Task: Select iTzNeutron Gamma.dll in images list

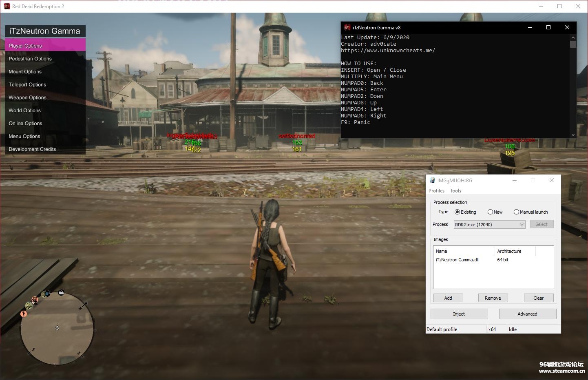Action: (x=457, y=260)
